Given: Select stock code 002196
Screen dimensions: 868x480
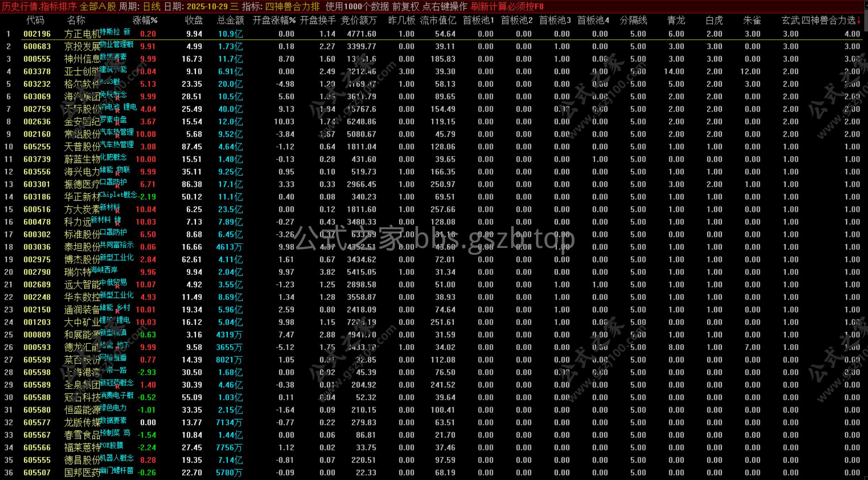Looking at the screenshot, I should (37, 34).
